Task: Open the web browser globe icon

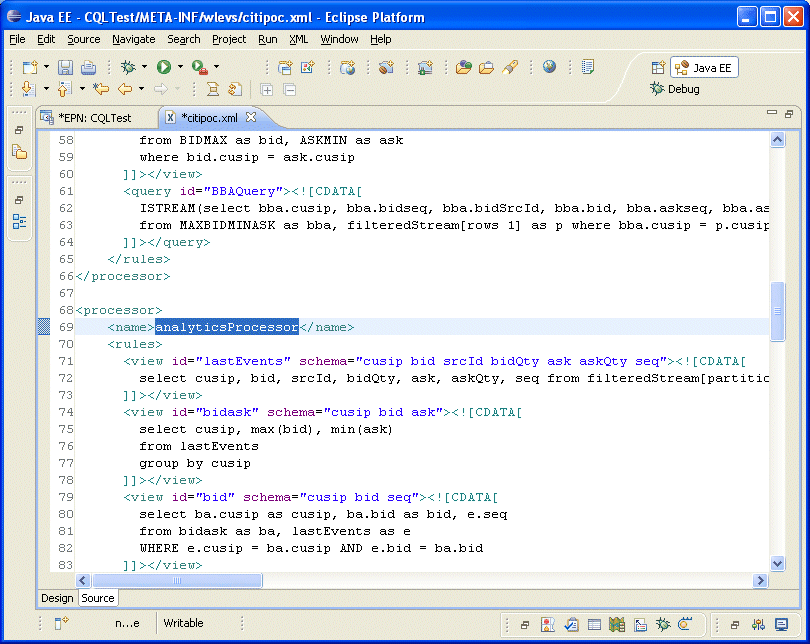Action: (x=549, y=67)
